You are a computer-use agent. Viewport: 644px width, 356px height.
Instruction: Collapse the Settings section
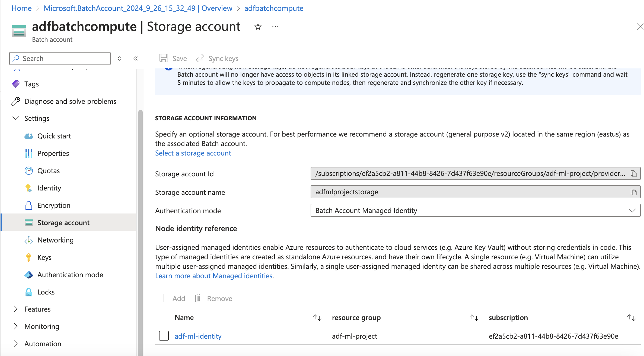pos(16,118)
